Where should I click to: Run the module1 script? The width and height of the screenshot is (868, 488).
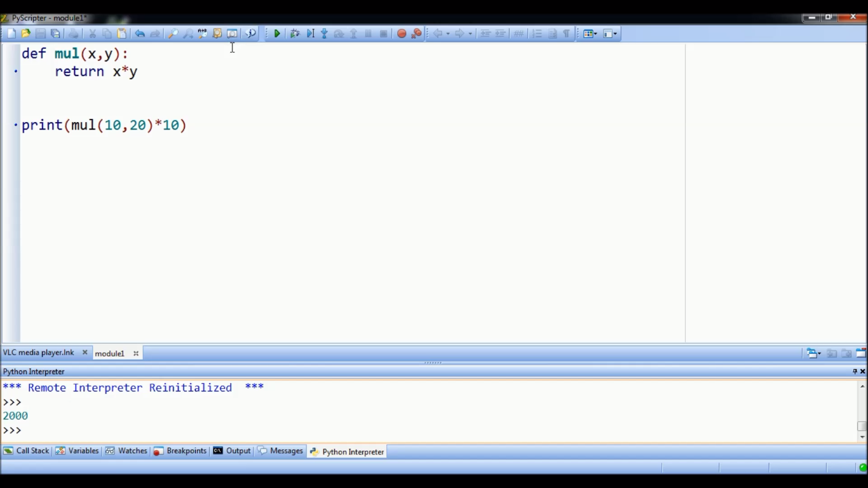tap(277, 33)
